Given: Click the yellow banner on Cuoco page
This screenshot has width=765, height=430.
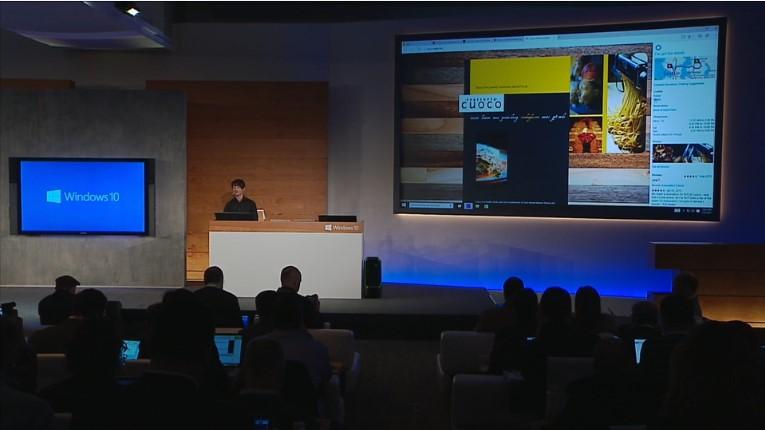Looking at the screenshot, I should tap(520, 75).
